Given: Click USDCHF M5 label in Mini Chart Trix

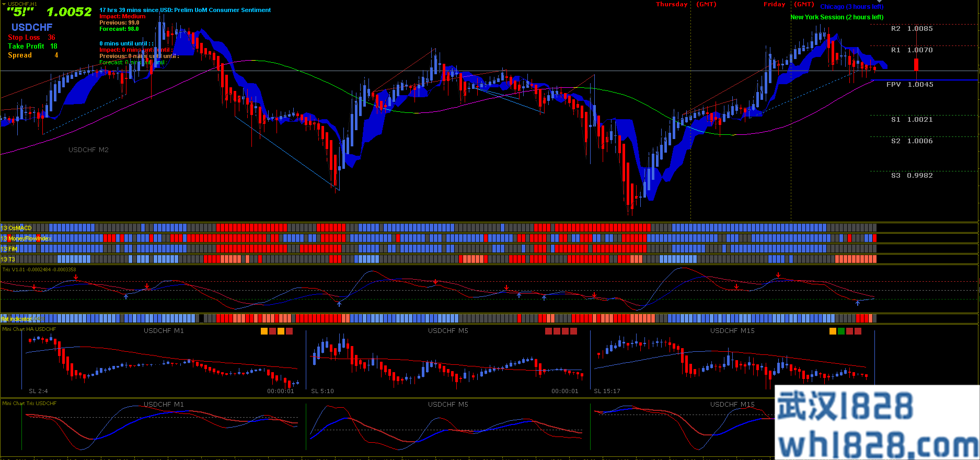Looking at the screenshot, I should [x=448, y=405].
